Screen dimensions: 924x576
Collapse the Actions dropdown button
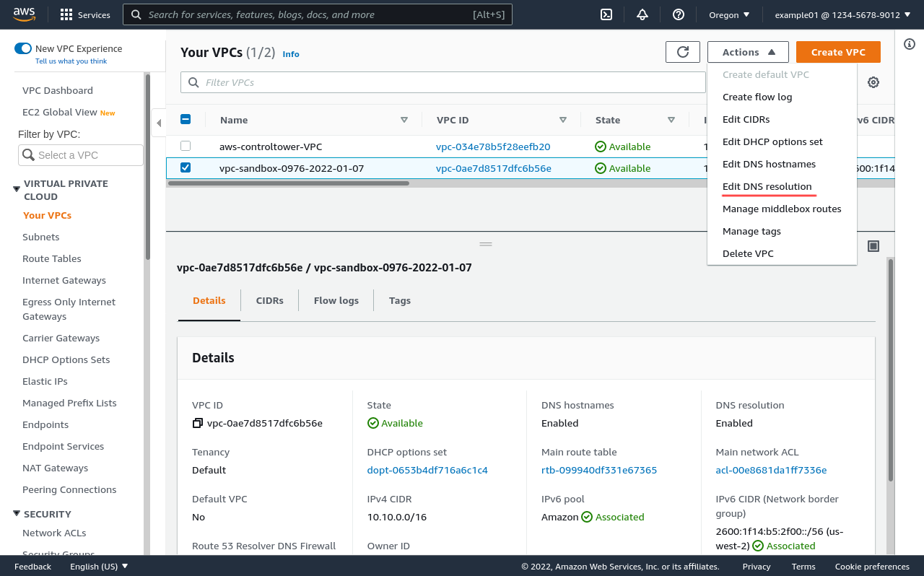749,52
